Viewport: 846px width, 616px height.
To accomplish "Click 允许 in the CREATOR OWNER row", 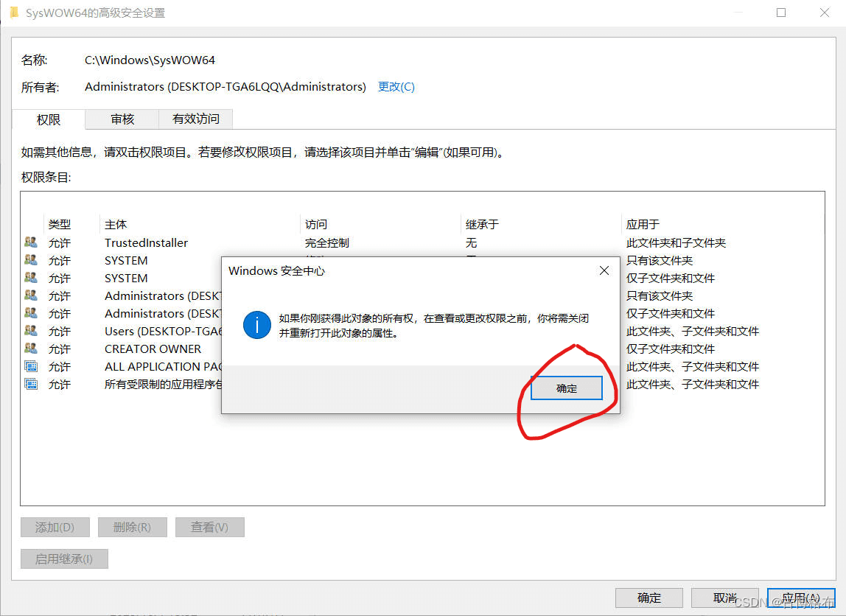I will 60,349.
